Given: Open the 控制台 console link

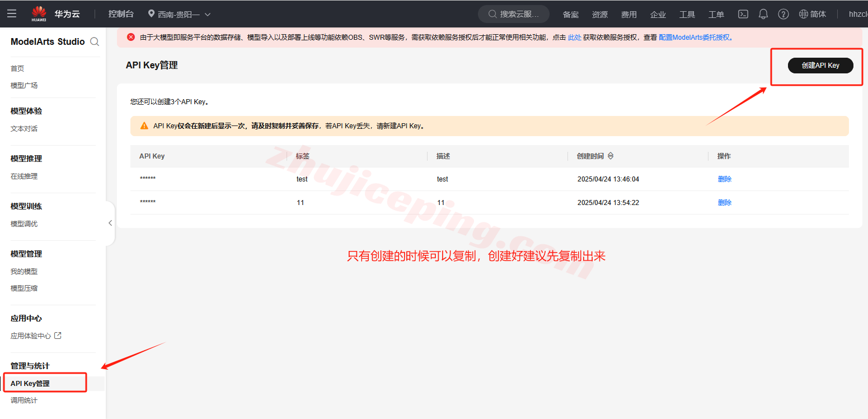Looking at the screenshot, I should (121, 14).
